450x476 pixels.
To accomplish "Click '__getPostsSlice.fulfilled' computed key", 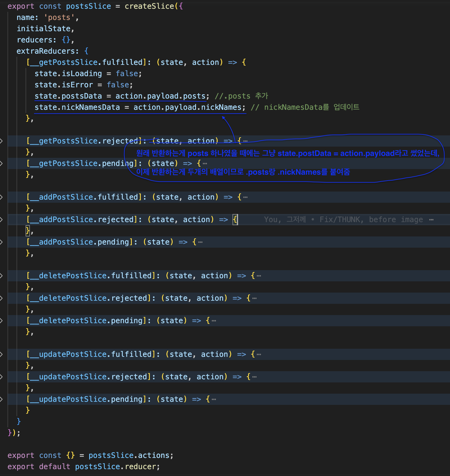I will (86, 62).
